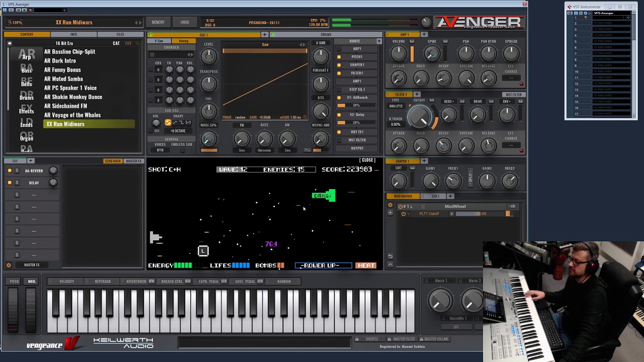Open the RESO dropdown in Filter 1

(x=449, y=101)
